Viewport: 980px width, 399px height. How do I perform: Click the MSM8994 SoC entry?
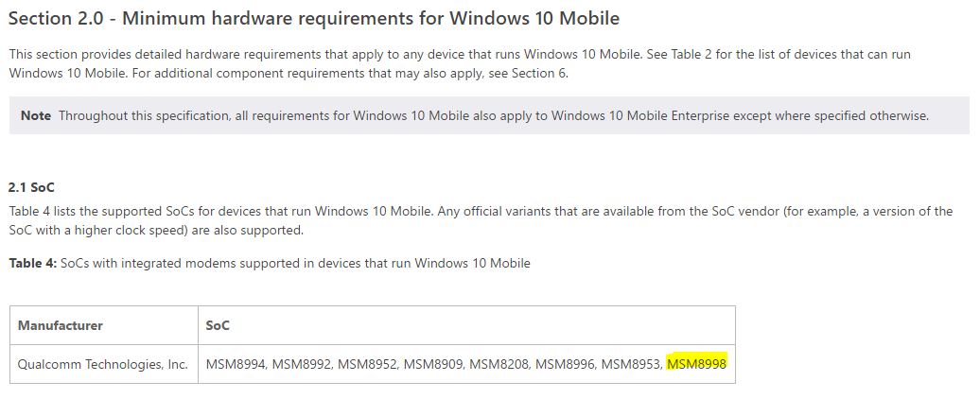pyautogui.click(x=236, y=364)
